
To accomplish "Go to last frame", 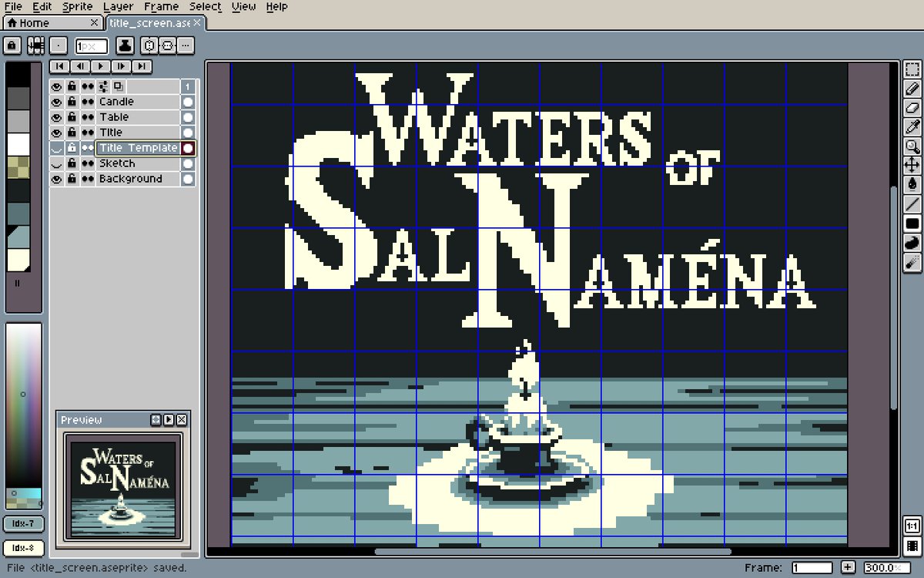I will tap(141, 66).
